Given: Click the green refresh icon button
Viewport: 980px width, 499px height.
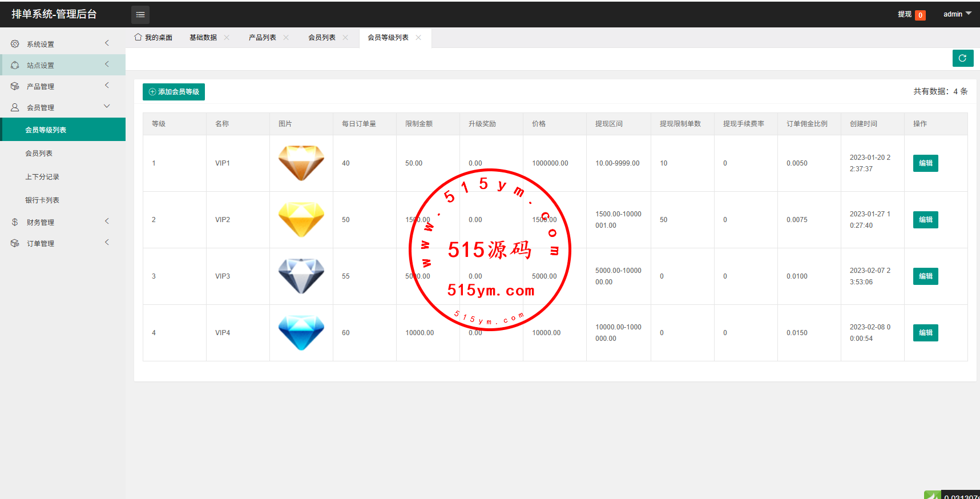Looking at the screenshot, I should (962, 58).
